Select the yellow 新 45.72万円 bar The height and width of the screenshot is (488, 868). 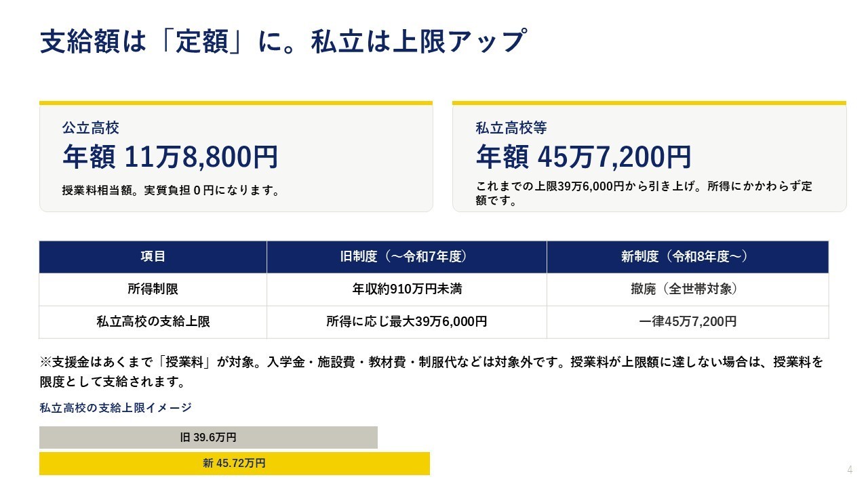point(235,464)
